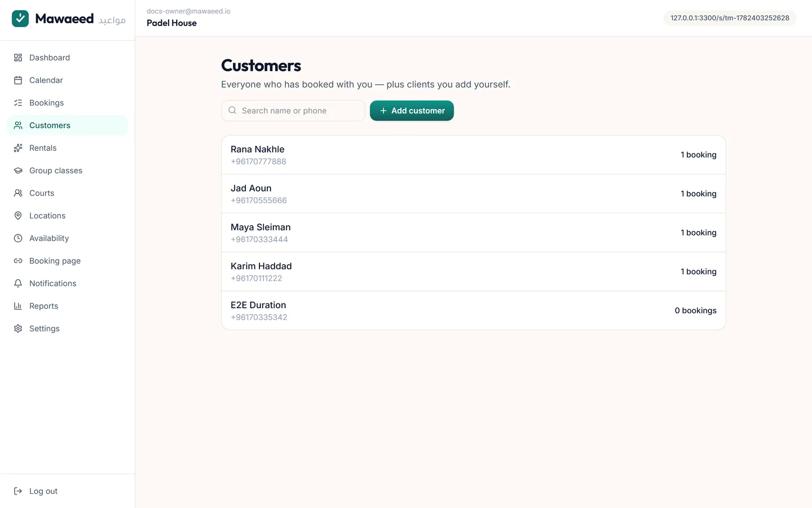Focus the Search name or phone field
Viewport: 812px width, 508px height.
coord(293,111)
